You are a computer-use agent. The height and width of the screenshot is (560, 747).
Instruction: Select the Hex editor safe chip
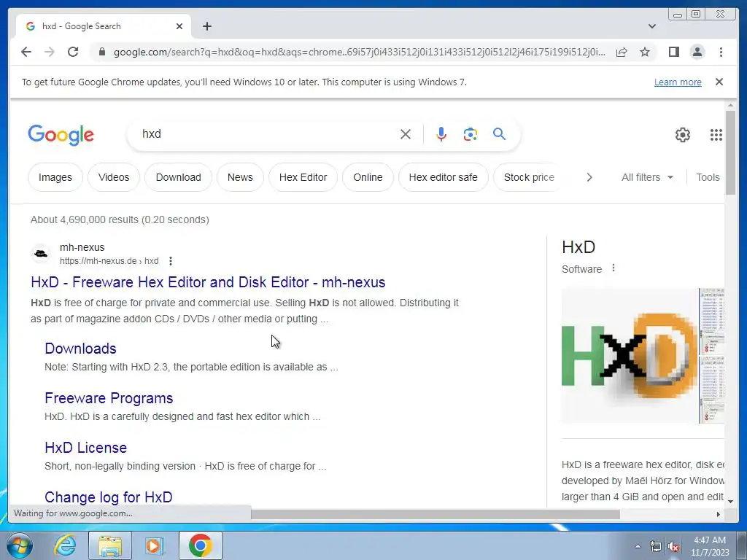[x=443, y=177]
